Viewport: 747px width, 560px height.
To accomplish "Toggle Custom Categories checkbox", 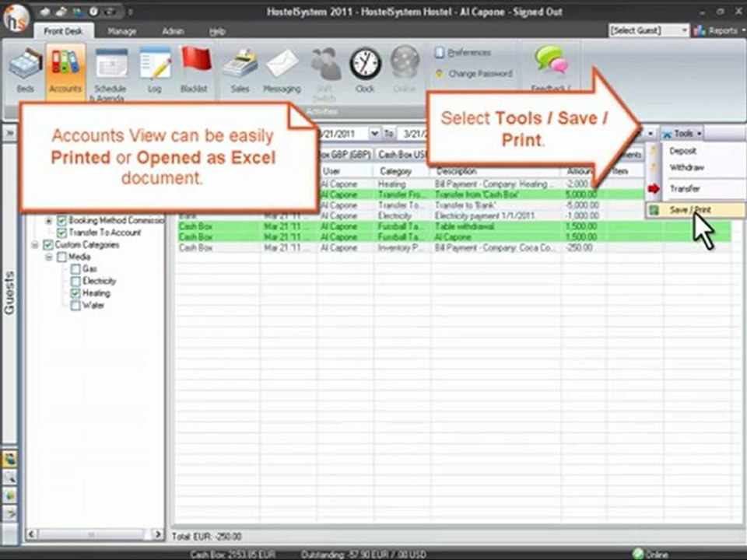I will click(x=47, y=245).
